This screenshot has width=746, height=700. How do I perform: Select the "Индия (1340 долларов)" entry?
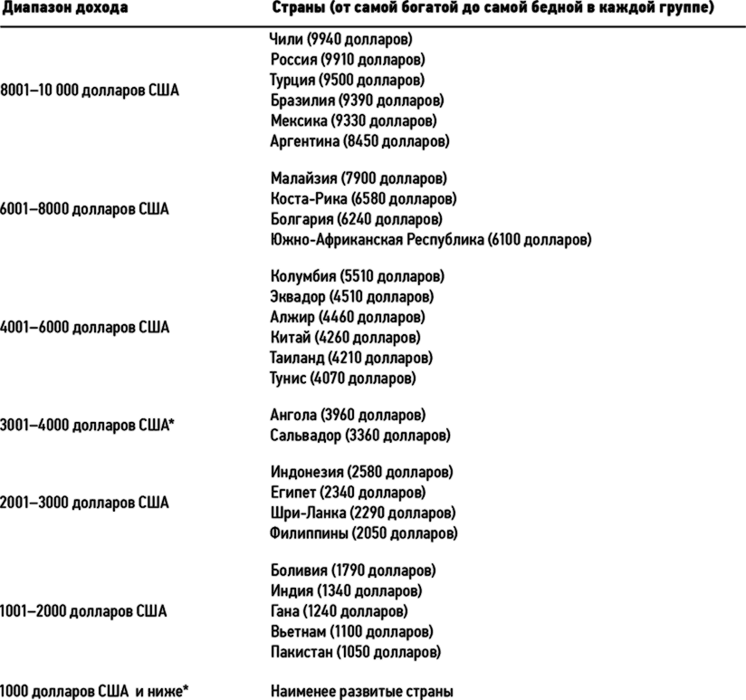click(346, 591)
